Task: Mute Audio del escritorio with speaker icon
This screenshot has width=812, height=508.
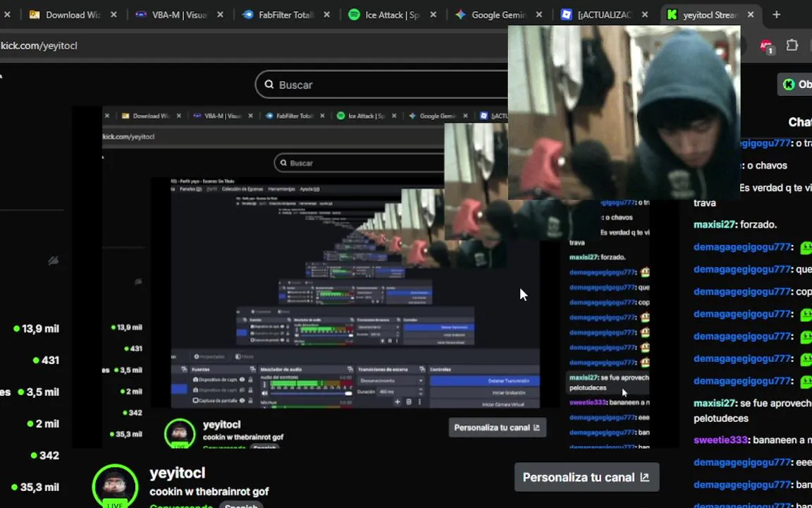Action: 264,393
